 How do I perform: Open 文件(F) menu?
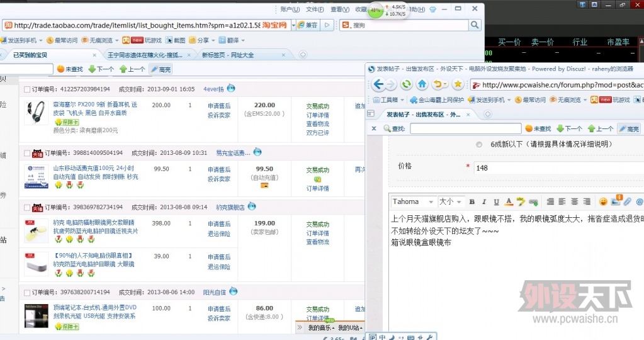(x=315, y=9)
